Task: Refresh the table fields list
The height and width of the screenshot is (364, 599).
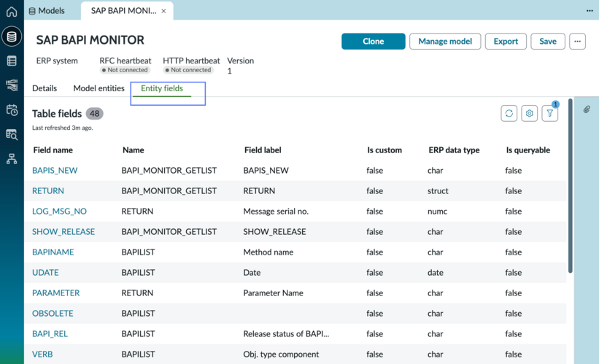Action: pos(509,114)
